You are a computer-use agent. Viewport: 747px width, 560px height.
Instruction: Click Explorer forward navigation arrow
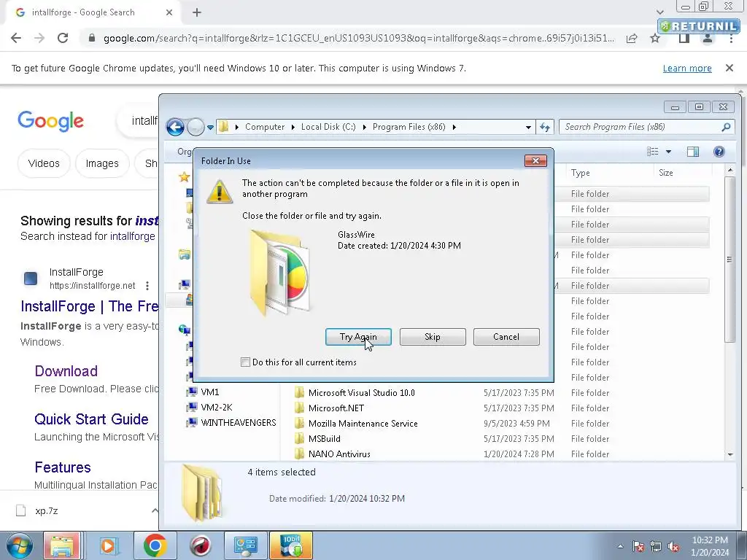(196, 127)
